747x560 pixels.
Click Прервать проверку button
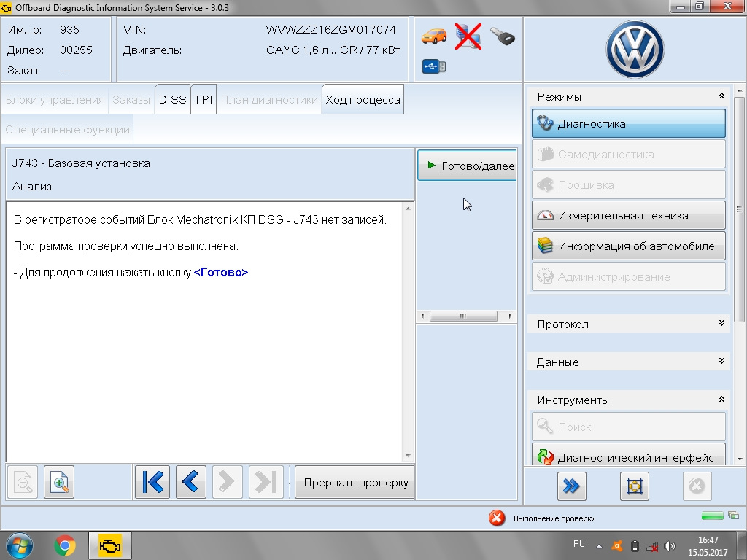[355, 482]
